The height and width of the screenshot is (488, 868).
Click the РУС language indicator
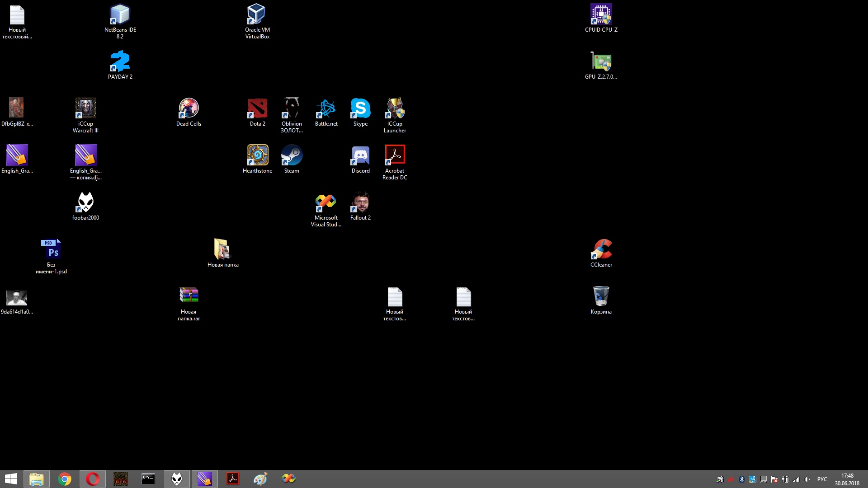(822, 479)
